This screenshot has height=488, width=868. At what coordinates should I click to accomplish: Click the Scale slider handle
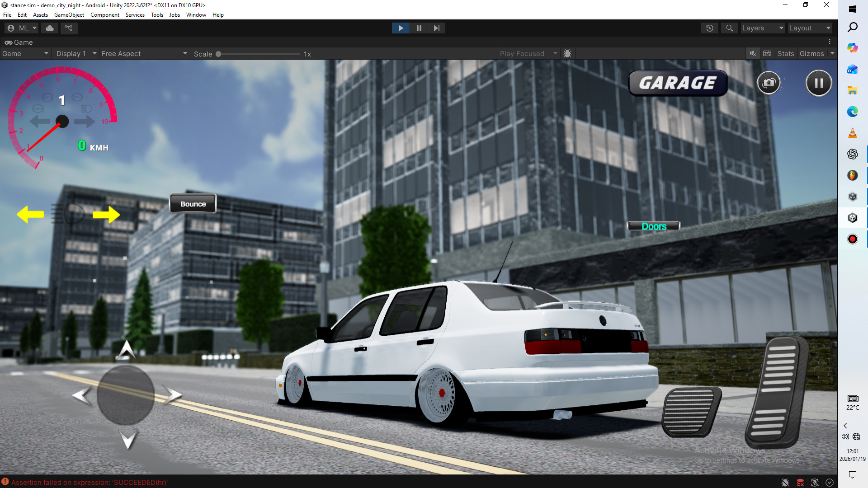(218, 54)
